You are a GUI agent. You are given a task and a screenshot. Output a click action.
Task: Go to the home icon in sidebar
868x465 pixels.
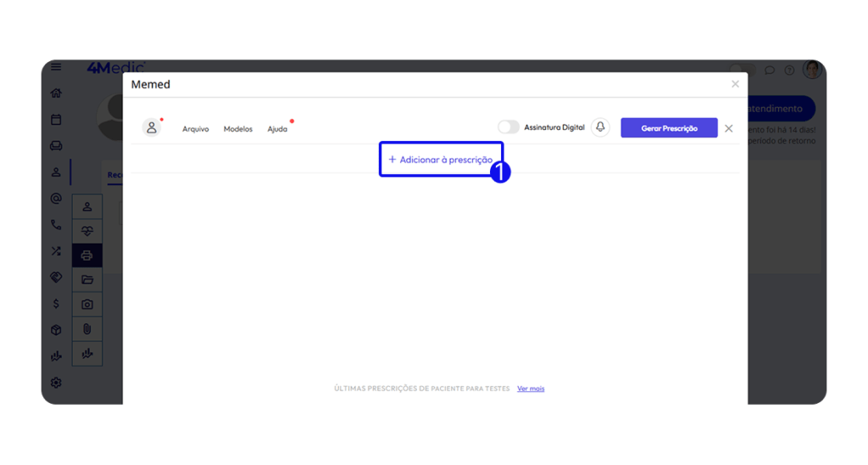click(56, 93)
